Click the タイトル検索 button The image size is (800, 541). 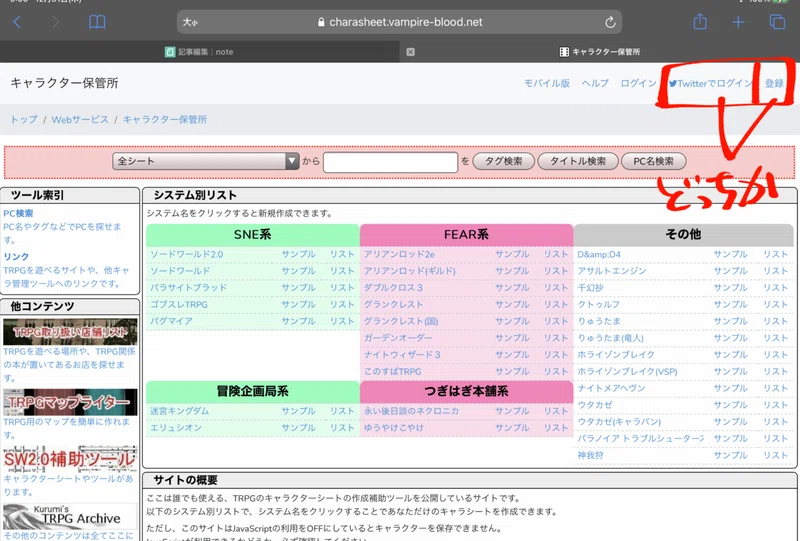(x=578, y=161)
